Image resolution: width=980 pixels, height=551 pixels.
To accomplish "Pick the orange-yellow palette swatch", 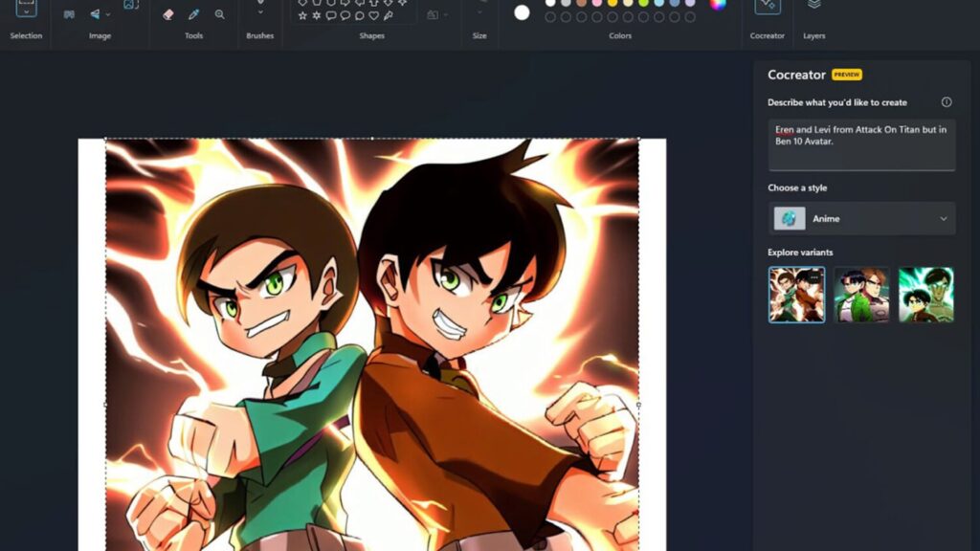I will point(612,3).
